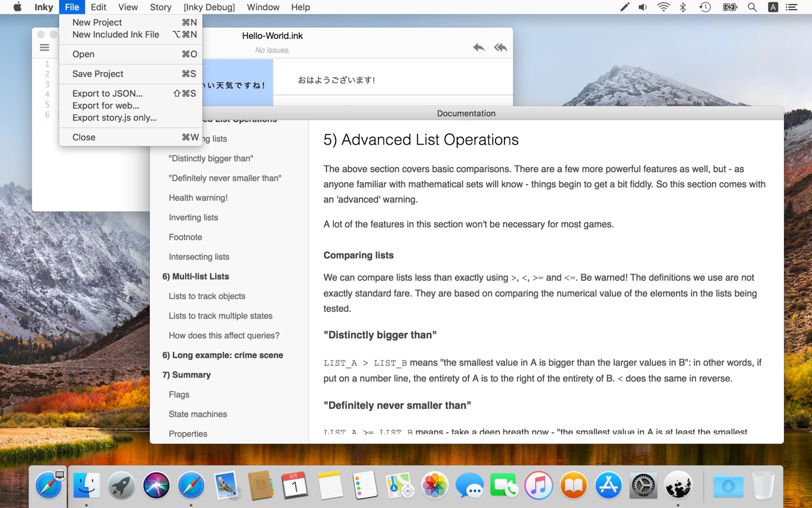Select Export to JSON… menu entry
Screen dimensions: 812x508
107,93
